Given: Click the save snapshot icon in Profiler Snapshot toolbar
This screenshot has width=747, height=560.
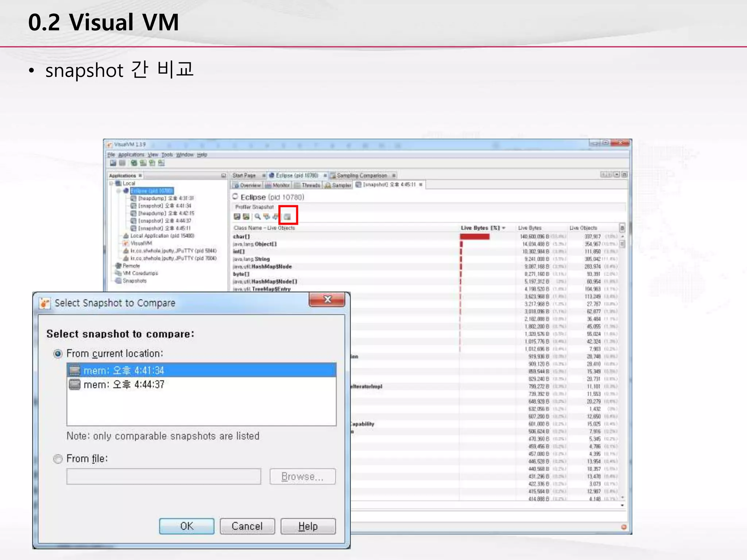Looking at the screenshot, I should 237,217.
